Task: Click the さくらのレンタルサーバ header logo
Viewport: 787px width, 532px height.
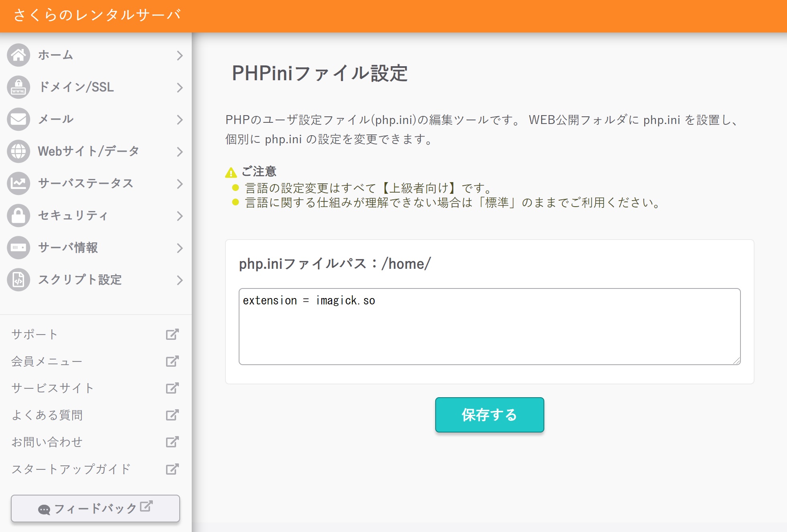Action: (x=97, y=15)
